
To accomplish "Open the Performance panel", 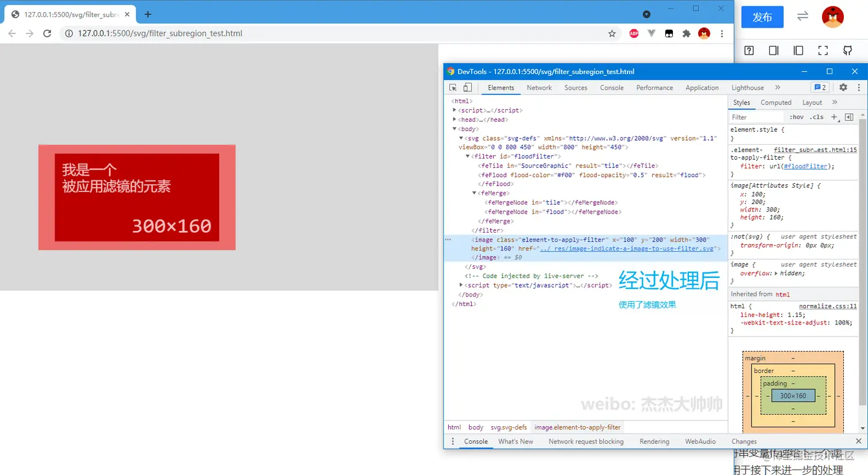I will tap(654, 88).
